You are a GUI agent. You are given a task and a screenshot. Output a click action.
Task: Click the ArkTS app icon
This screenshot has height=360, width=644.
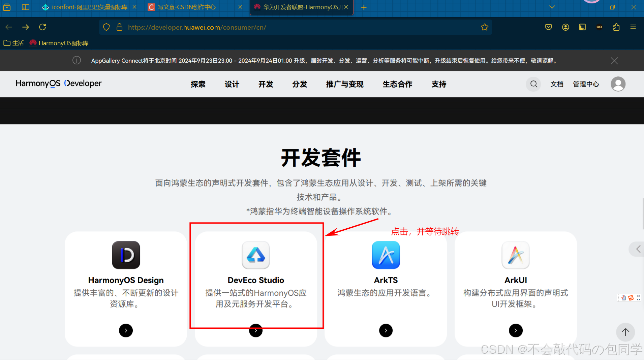386,255
